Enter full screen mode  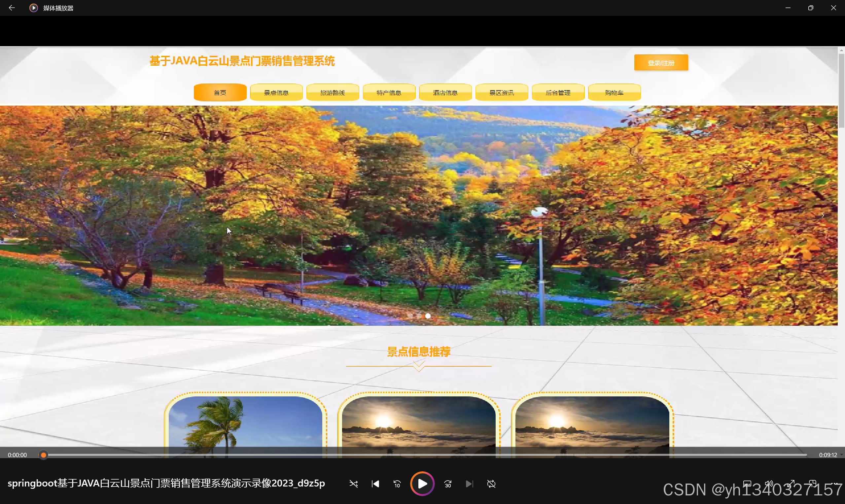(791, 483)
